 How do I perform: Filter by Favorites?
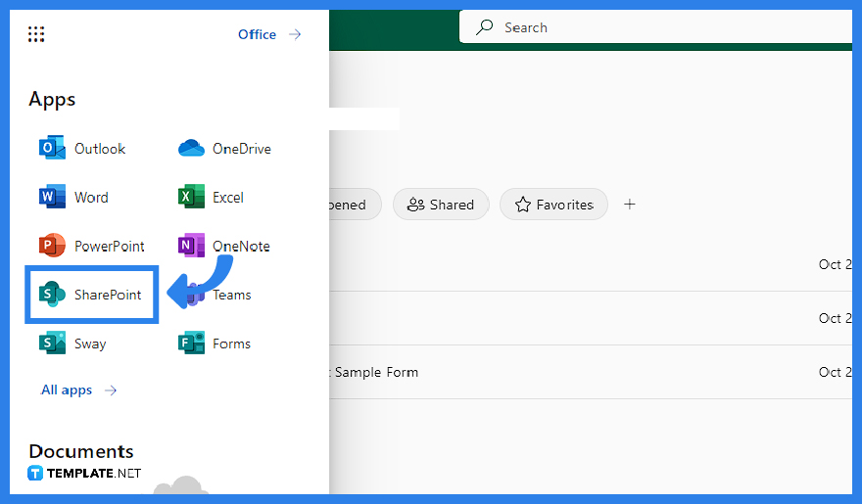(553, 205)
